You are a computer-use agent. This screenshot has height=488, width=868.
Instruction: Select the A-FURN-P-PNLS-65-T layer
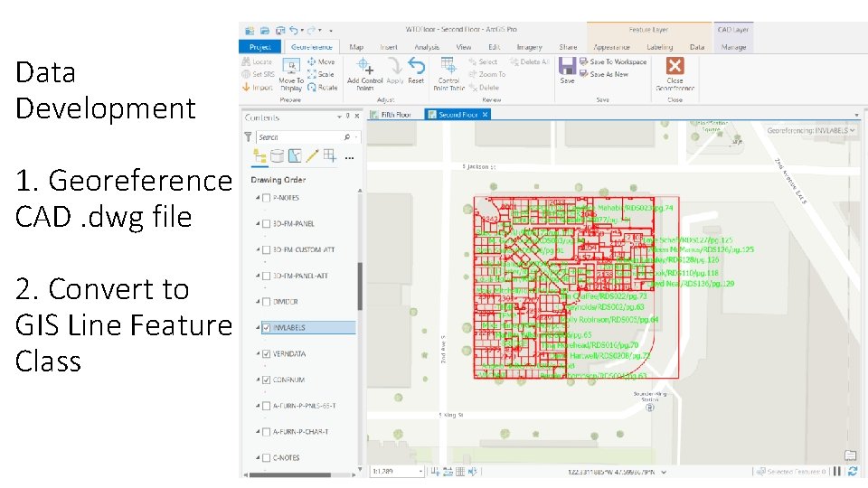(x=305, y=406)
